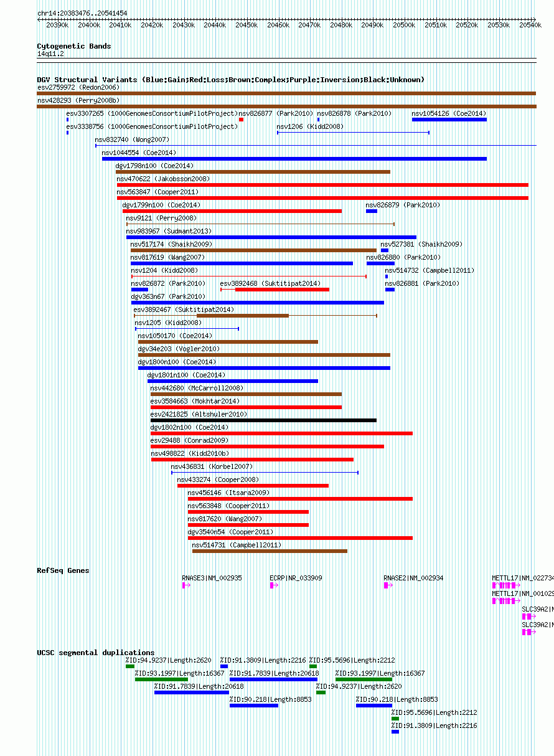Select dgv1802n100 (Coe2014) label
Screen dimensions: 554x756
tap(189, 427)
